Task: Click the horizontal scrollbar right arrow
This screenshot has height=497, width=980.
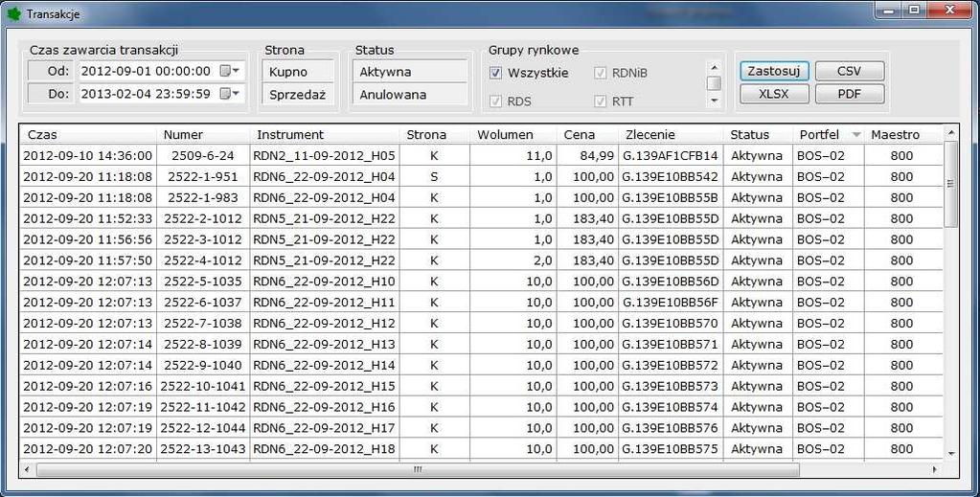Action: pyautogui.click(x=935, y=469)
